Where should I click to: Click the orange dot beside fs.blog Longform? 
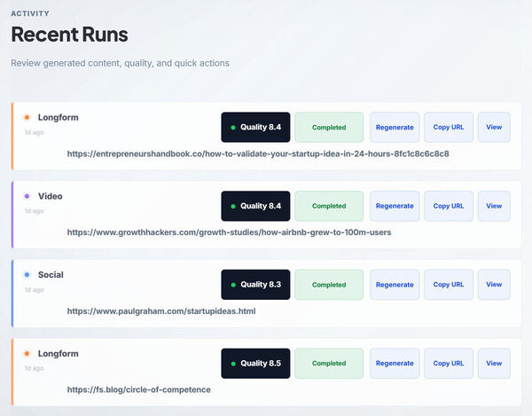27,354
